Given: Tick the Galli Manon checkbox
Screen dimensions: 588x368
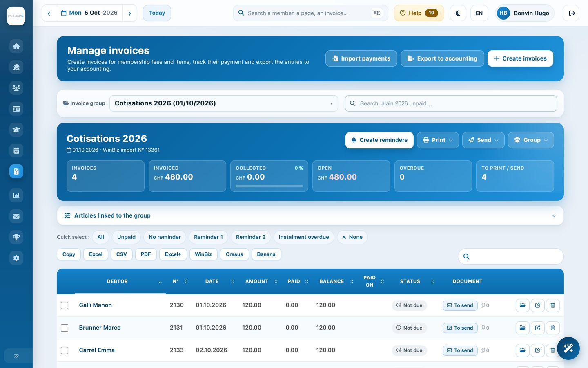Looking at the screenshot, I should 65,305.
